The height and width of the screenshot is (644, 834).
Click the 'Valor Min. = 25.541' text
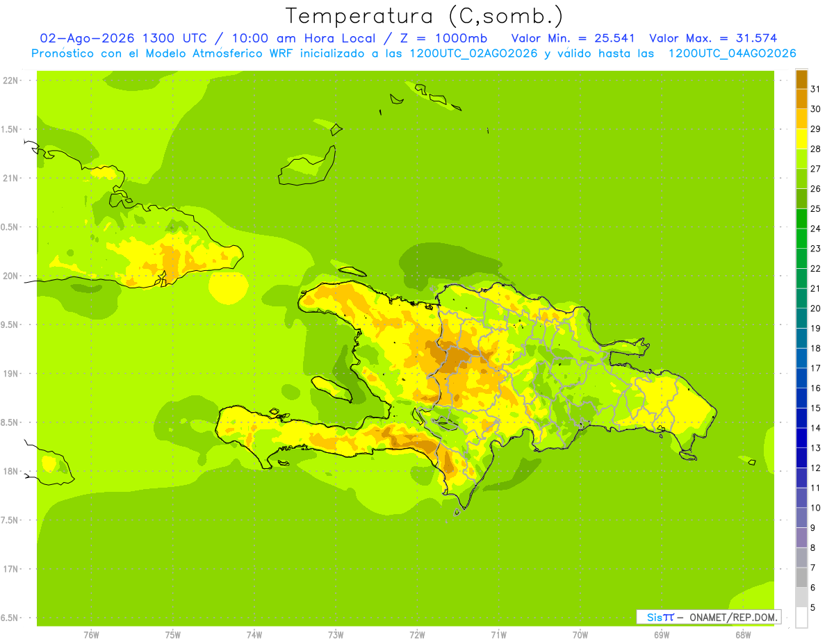tap(573, 38)
